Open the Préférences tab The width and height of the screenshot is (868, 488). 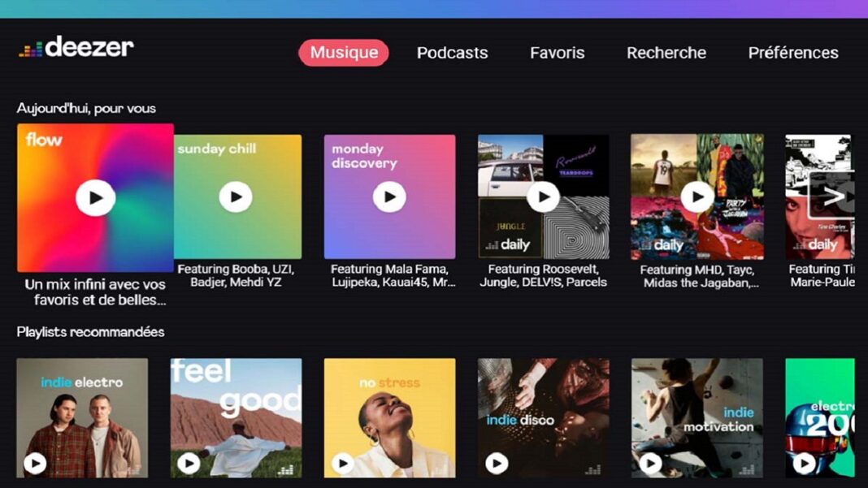click(792, 53)
